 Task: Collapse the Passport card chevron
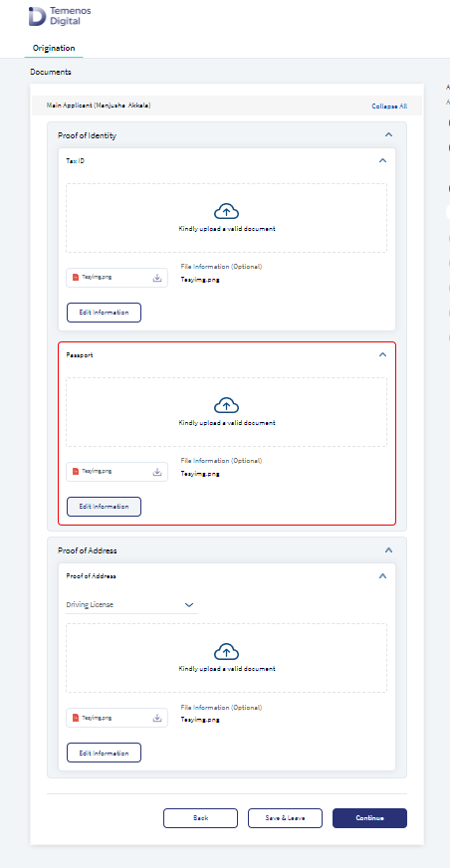382,354
